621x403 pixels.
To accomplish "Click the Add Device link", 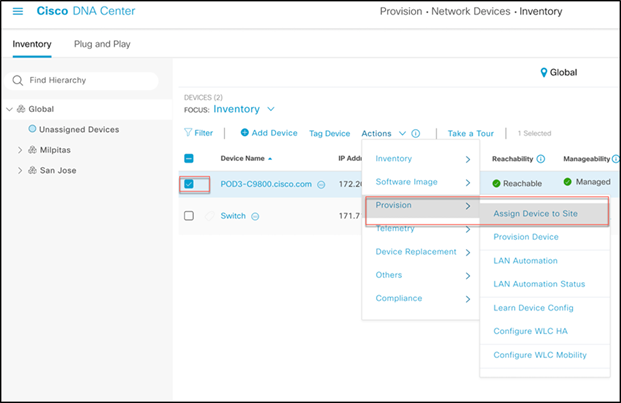I will tap(274, 133).
